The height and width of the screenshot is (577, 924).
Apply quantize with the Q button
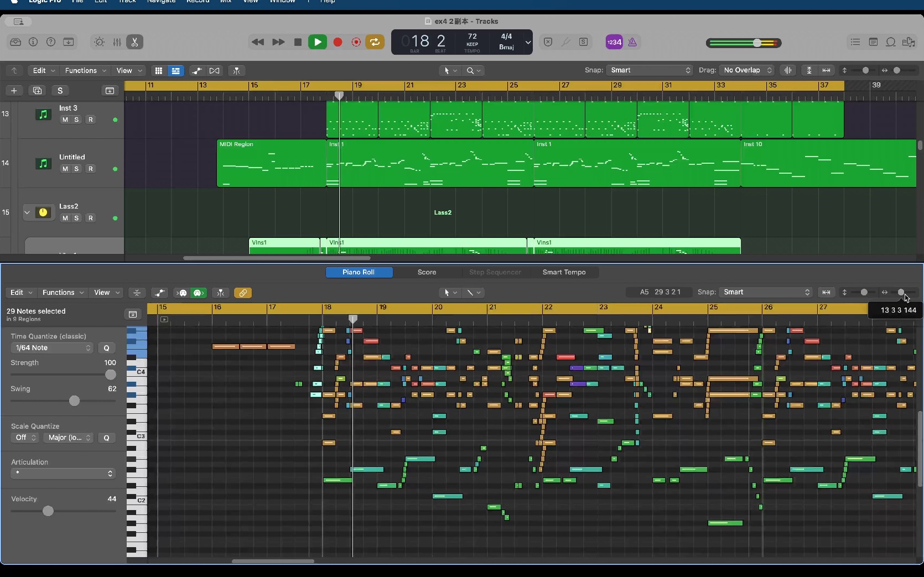click(x=107, y=348)
